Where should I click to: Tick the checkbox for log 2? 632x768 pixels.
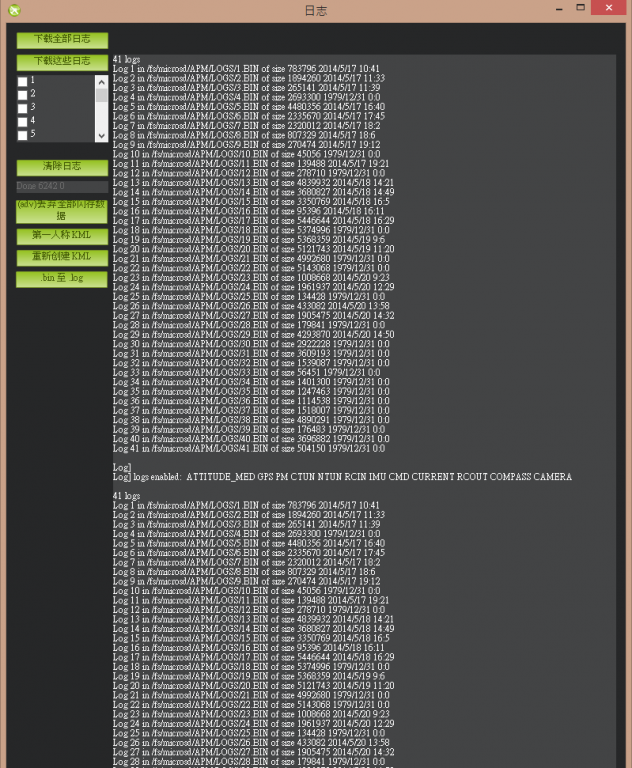pos(23,95)
